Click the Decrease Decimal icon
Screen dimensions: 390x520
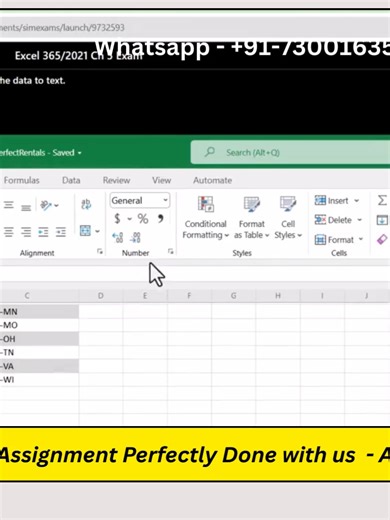135,237
